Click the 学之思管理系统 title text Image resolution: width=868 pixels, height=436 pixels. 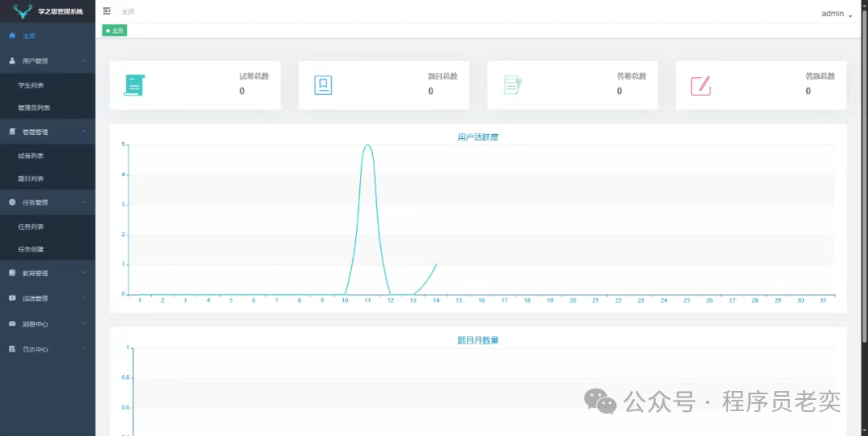tap(60, 11)
